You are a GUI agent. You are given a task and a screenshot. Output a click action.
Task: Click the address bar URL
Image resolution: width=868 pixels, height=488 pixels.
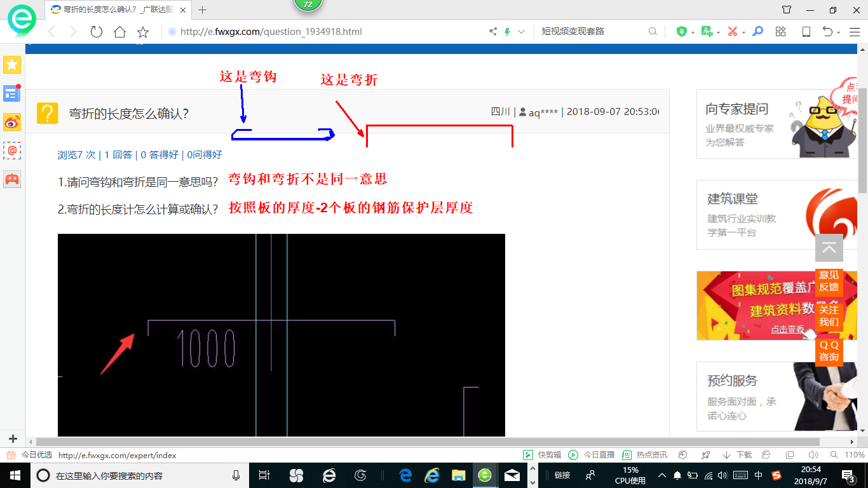click(271, 32)
